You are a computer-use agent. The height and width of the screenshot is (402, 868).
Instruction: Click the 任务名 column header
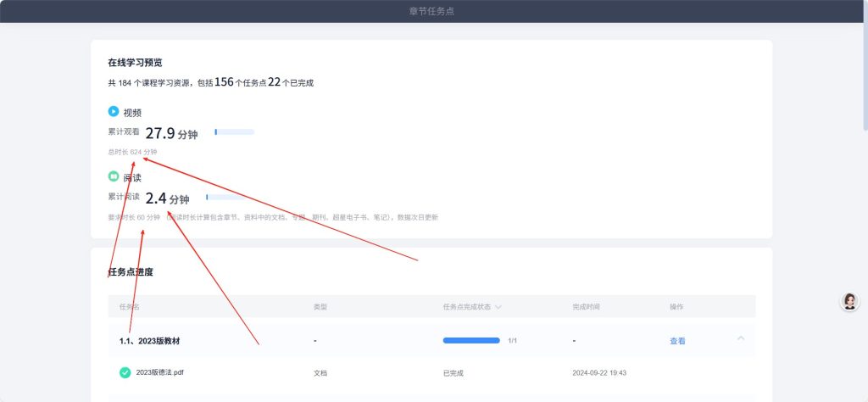130,307
